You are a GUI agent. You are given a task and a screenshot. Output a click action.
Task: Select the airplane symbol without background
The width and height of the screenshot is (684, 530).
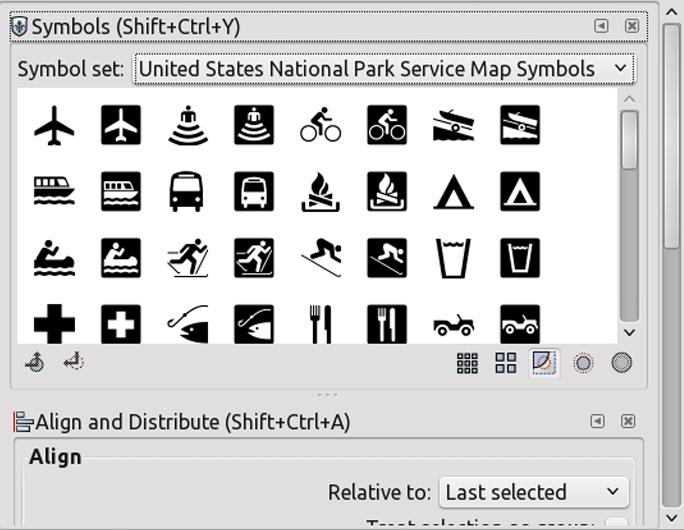54,126
